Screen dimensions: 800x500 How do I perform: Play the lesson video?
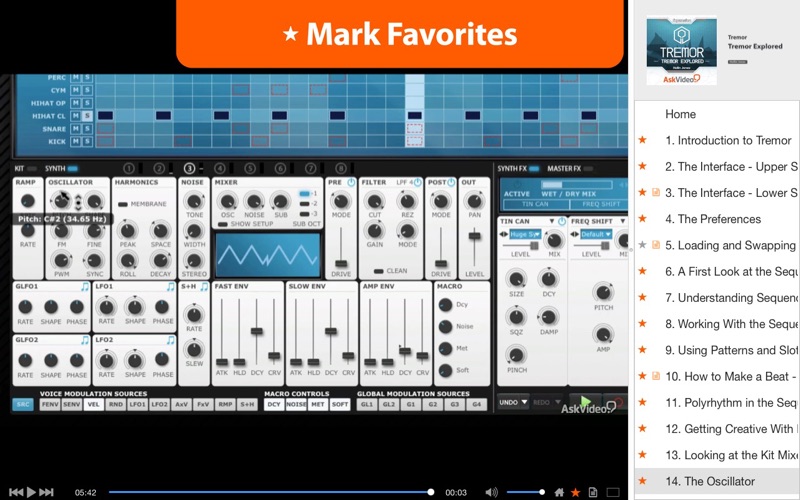point(31,492)
